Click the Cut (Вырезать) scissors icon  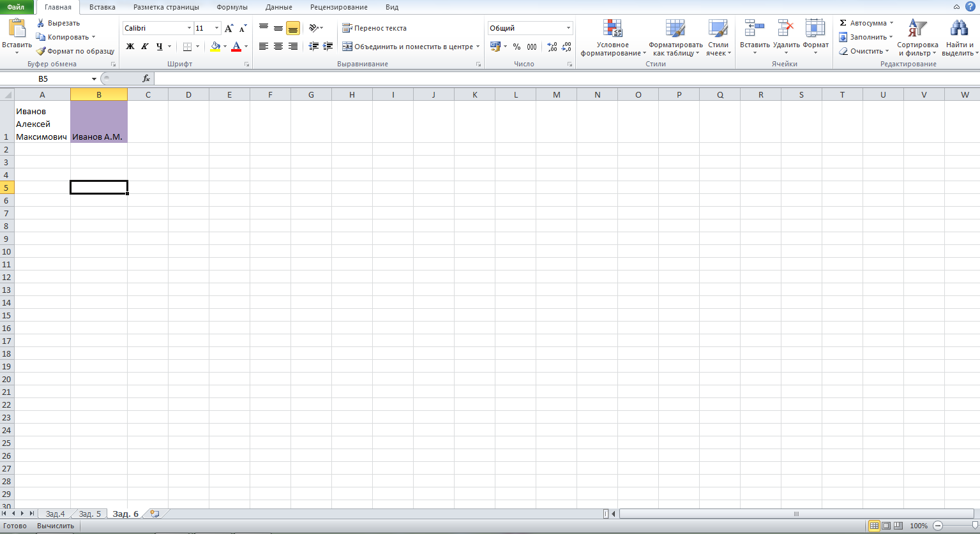click(x=41, y=23)
